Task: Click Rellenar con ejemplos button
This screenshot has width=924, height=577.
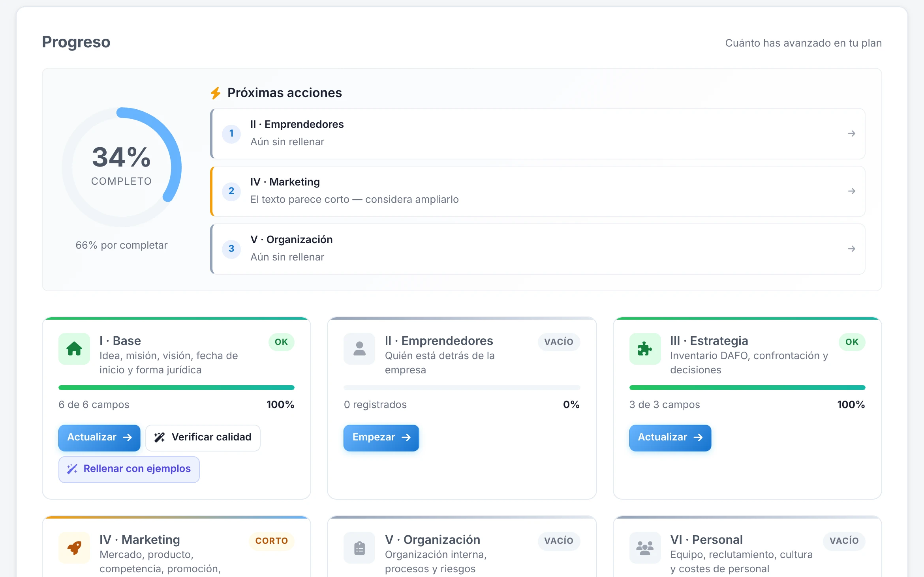Action: point(129,469)
